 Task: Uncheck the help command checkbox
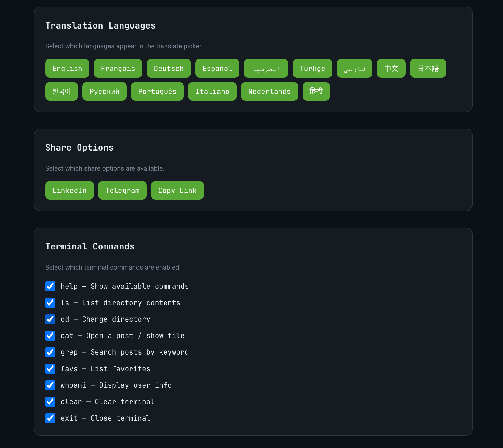coord(50,286)
